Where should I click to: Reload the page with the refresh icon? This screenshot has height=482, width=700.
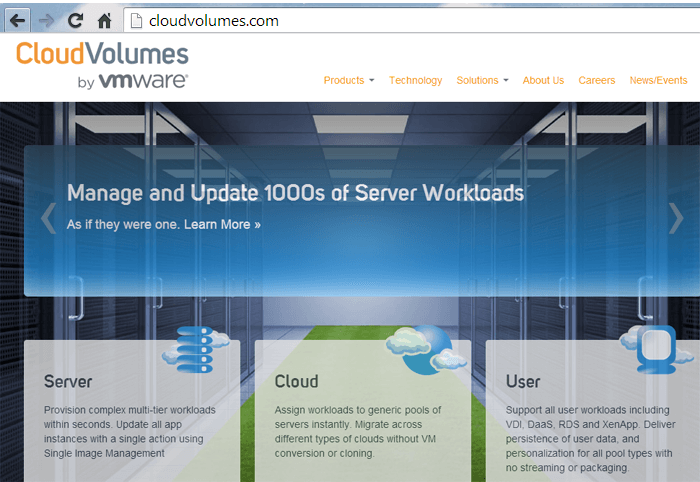point(75,21)
